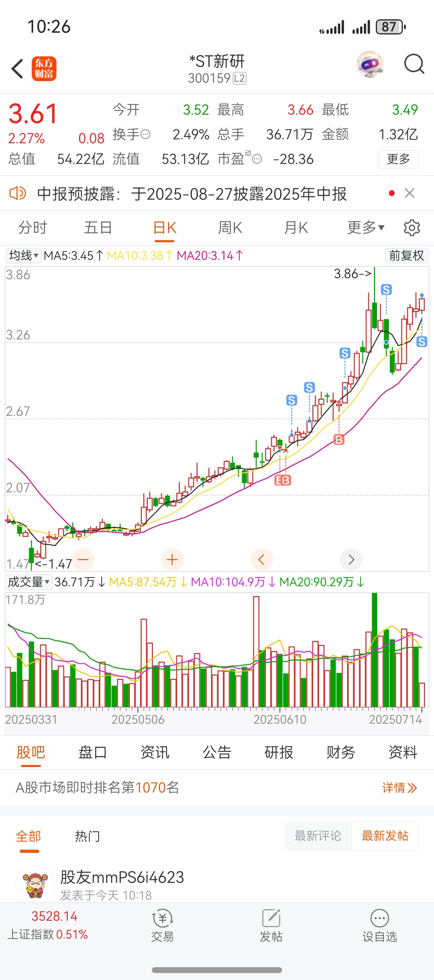Viewport: 434px width, 980px height.
Task: Dismiss the 中报预披露 notice banner
Action: (410, 193)
